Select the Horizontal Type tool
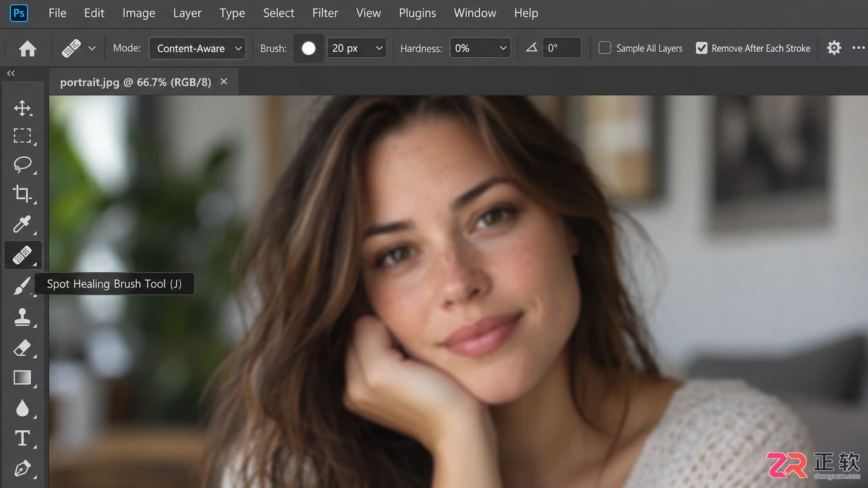The image size is (868, 488). [x=22, y=438]
